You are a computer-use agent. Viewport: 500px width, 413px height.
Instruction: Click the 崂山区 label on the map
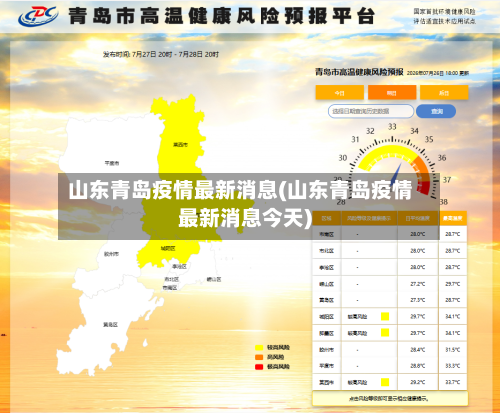point(214,279)
